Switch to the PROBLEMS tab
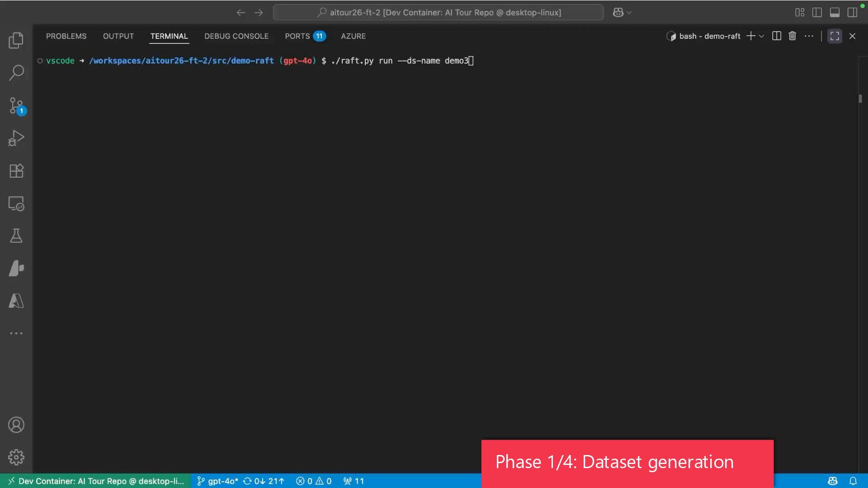The height and width of the screenshot is (488, 868). (x=66, y=36)
